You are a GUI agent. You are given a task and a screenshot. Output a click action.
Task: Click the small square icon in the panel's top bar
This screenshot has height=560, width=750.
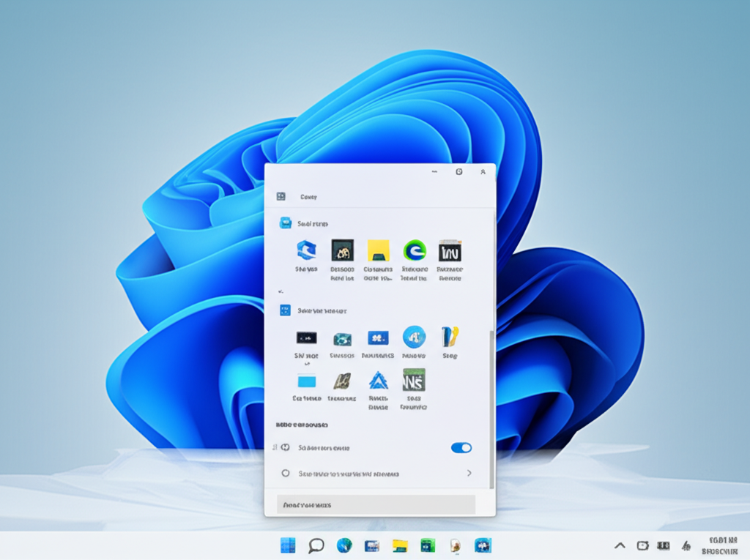pyautogui.click(x=459, y=172)
